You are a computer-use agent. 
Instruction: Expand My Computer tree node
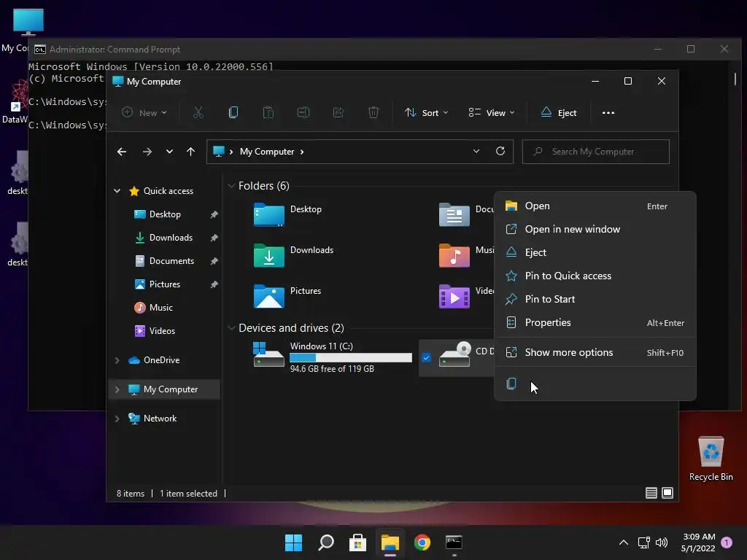[117, 389]
